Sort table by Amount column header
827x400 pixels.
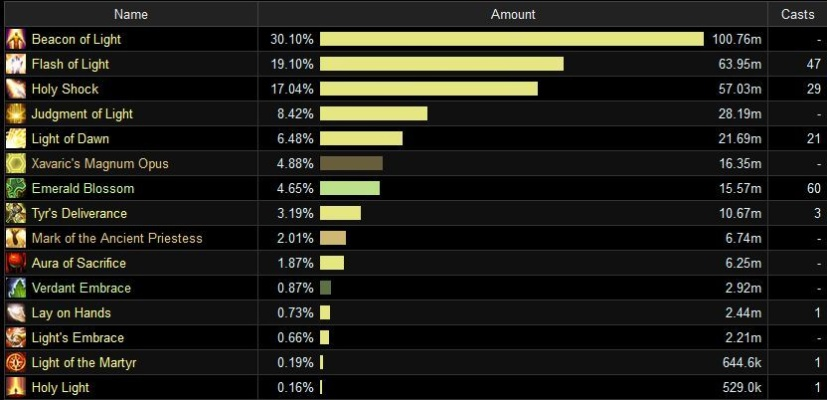513,14
